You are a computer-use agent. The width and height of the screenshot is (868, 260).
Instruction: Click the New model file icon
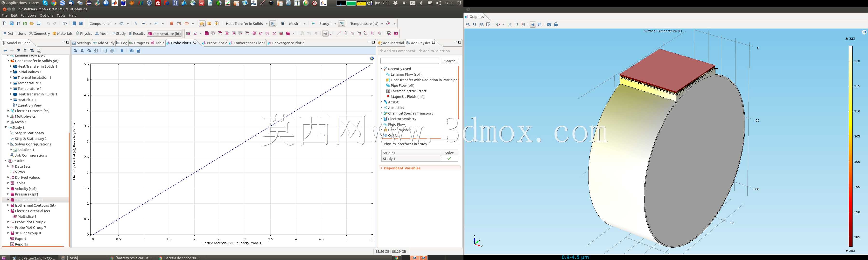5,24
